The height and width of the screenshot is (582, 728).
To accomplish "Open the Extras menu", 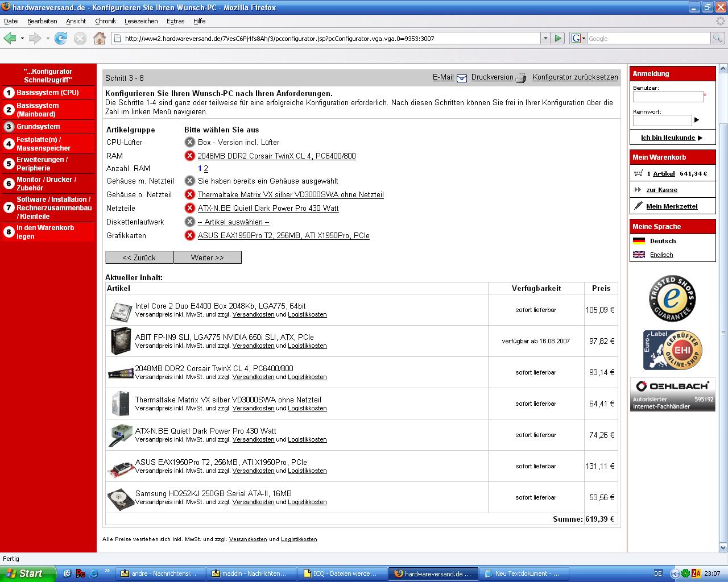I will (x=175, y=21).
